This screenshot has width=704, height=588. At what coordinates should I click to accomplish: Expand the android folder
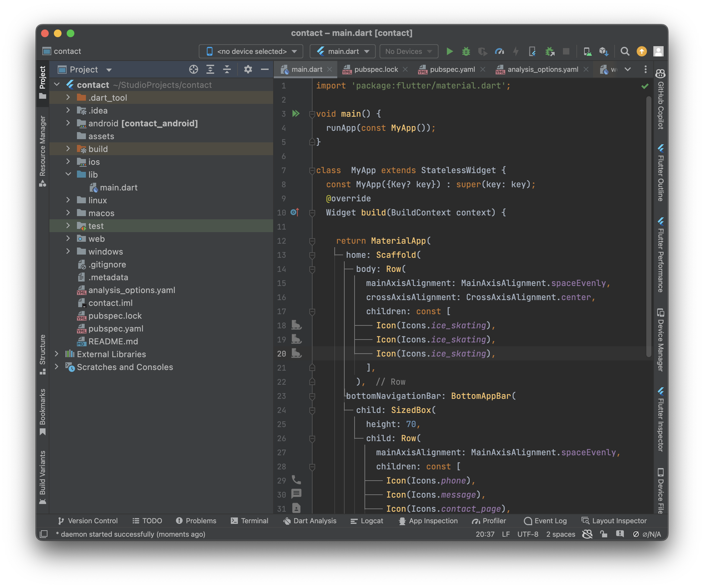point(68,123)
